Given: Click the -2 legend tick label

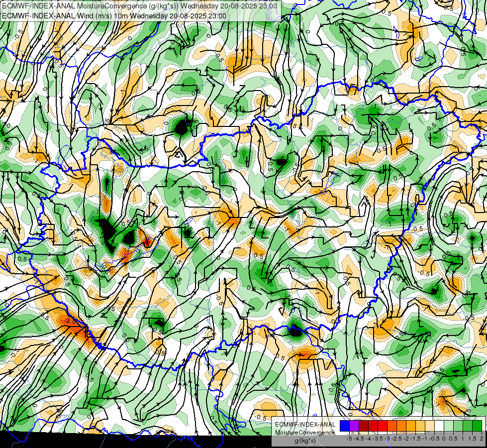Looking at the screenshot, I should pyautogui.click(x=406, y=439).
